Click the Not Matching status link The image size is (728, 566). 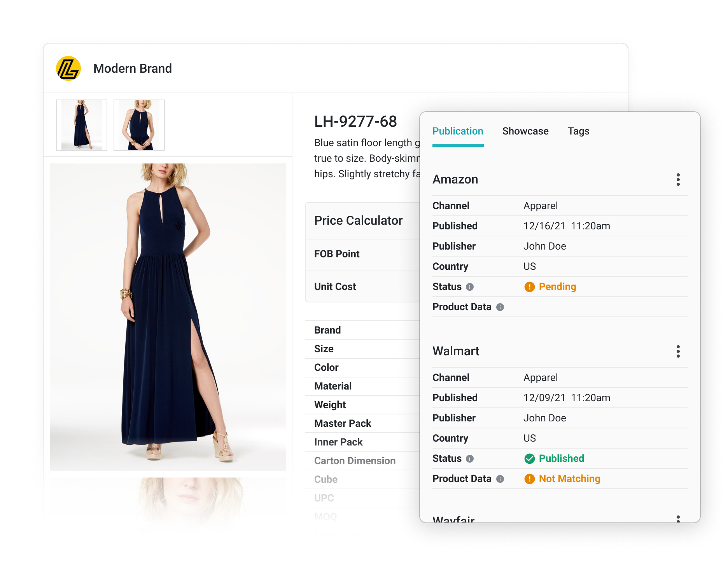point(569,479)
